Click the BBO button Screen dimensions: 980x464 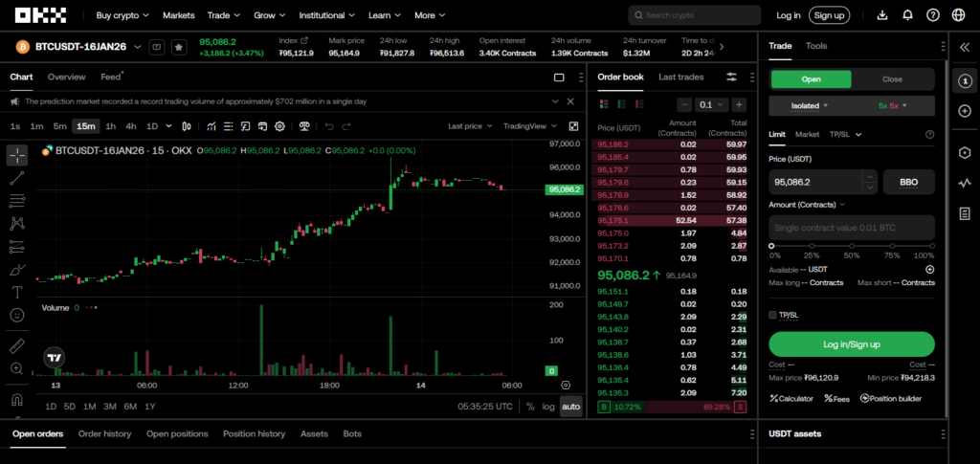(908, 181)
